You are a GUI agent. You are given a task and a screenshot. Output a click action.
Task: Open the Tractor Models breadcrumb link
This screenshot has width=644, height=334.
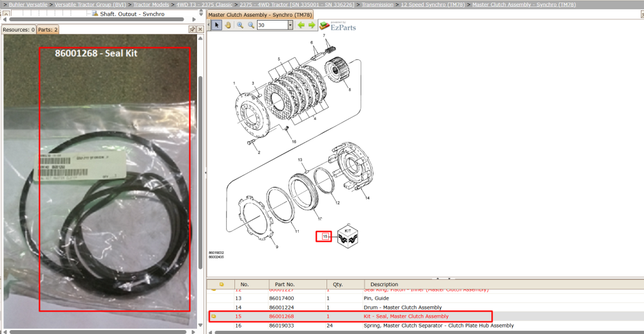[x=151, y=5]
